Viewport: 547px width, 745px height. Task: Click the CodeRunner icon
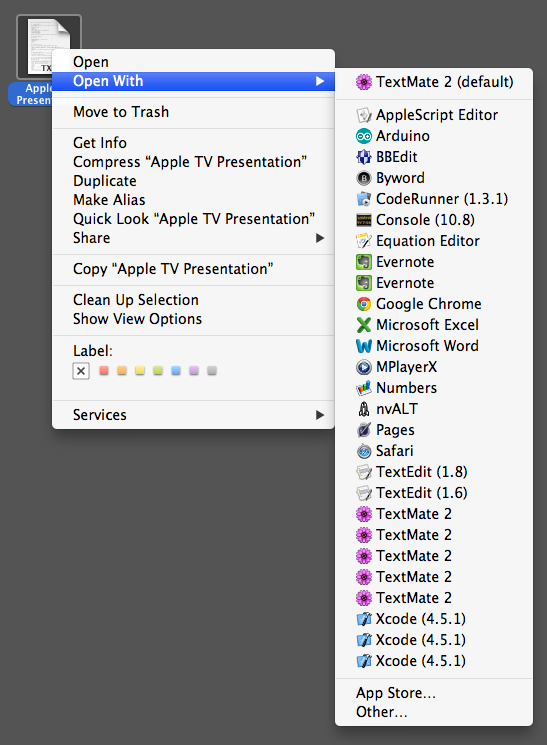point(364,199)
